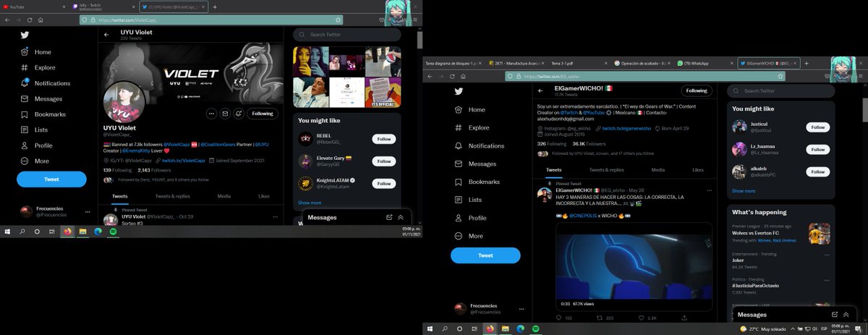
Task: Open Profile in ElGamerWICHO window sidebar
Action: (x=470, y=218)
